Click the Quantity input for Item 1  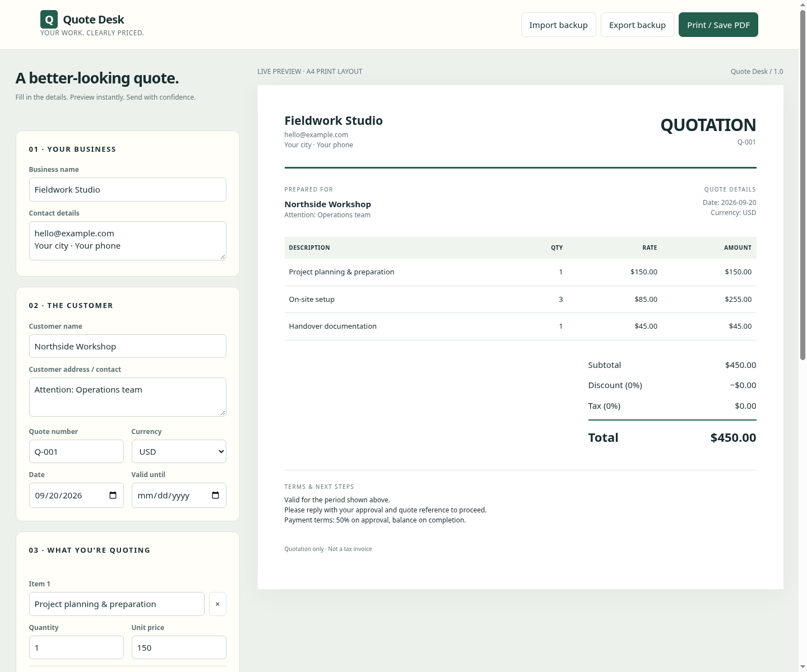[x=76, y=647]
